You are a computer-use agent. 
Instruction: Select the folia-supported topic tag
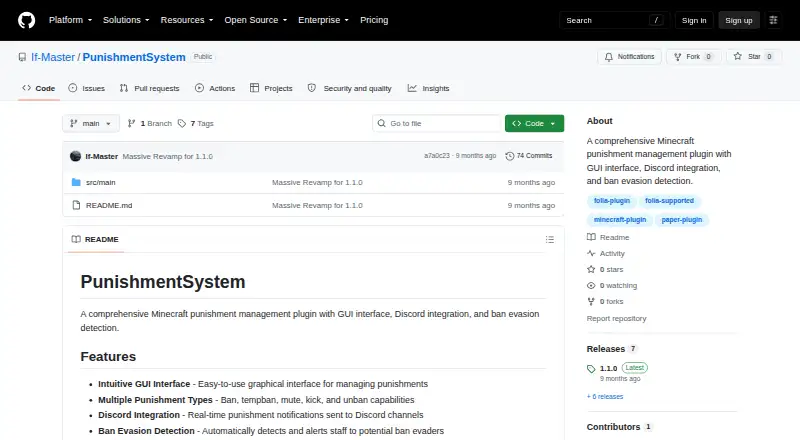[669, 201]
